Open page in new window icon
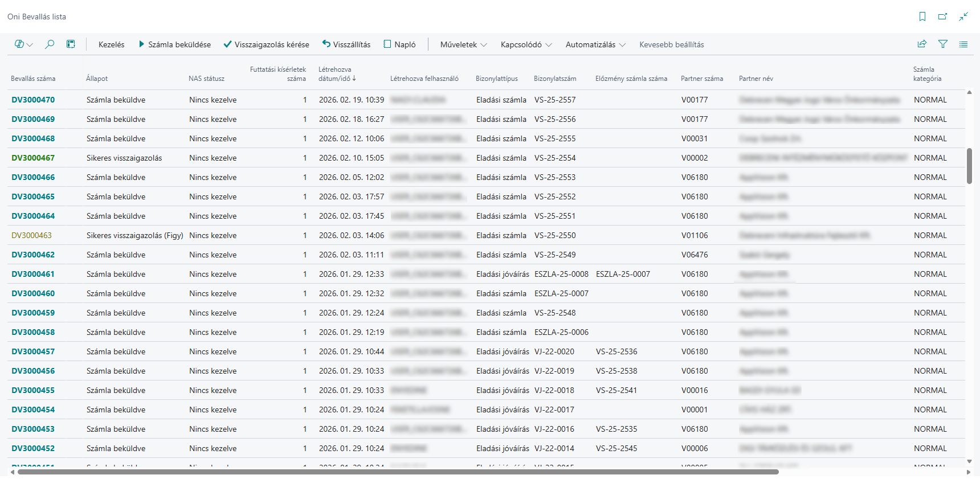Image resolution: width=980 pixels, height=483 pixels. [x=943, y=17]
